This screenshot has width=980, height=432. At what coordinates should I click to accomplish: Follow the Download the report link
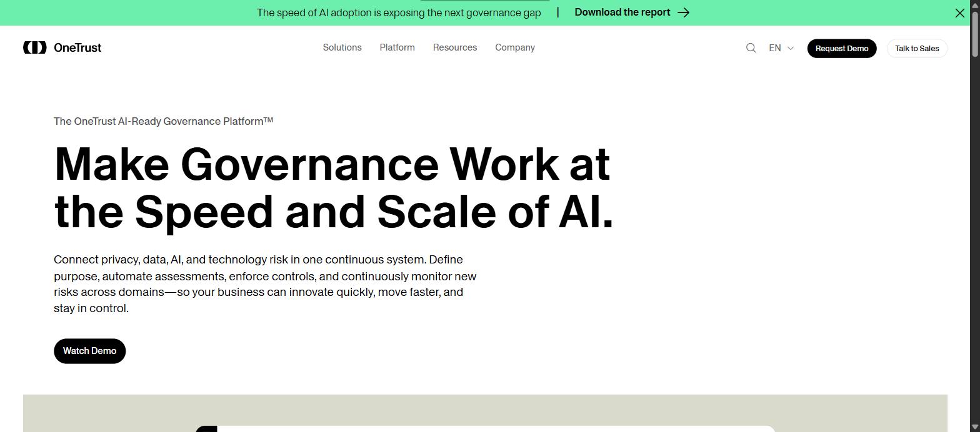(632, 12)
